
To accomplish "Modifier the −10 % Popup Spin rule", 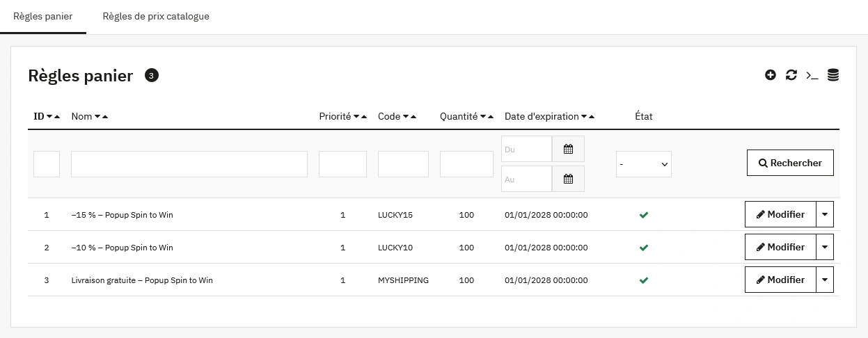I will tap(780, 247).
